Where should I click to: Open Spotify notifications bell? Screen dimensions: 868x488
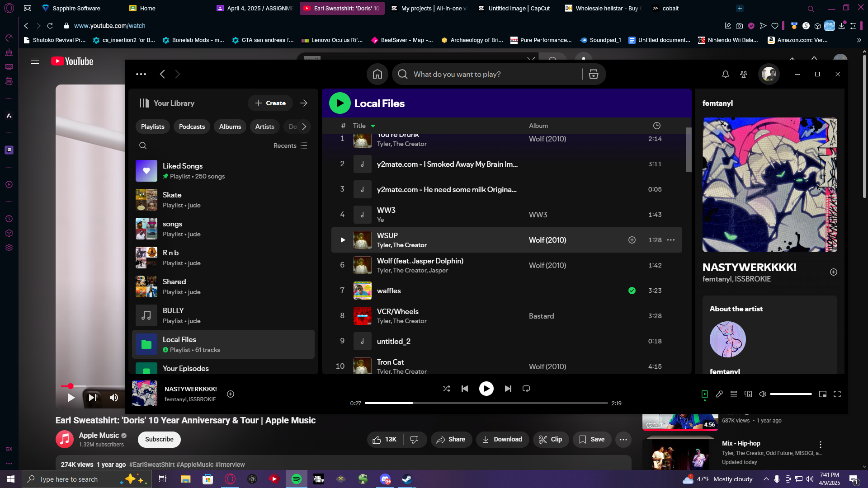pyautogui.click(x=726, y=74)
